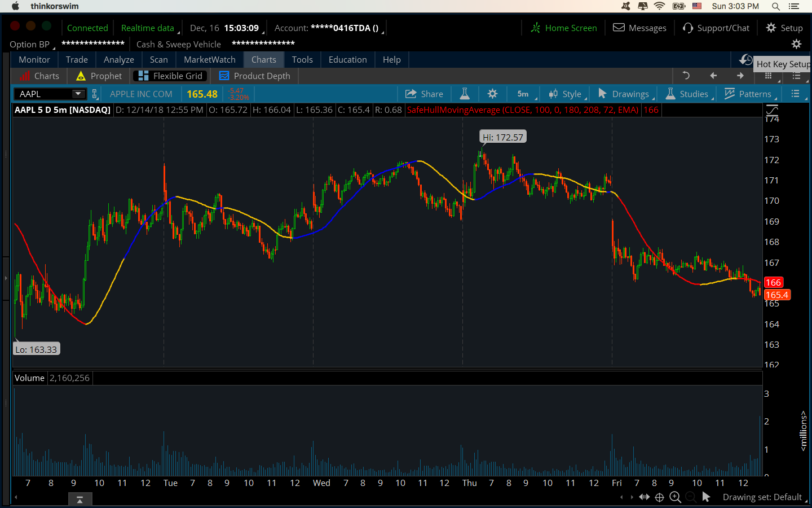Click the collapse volume panel arrow tab
812x508 pixels.
pos(80,500)
